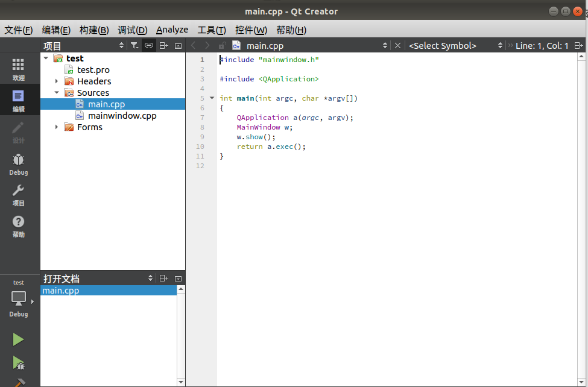Click the 'w.show();' code line
The image size is (588, 387).
pos(256,137)
